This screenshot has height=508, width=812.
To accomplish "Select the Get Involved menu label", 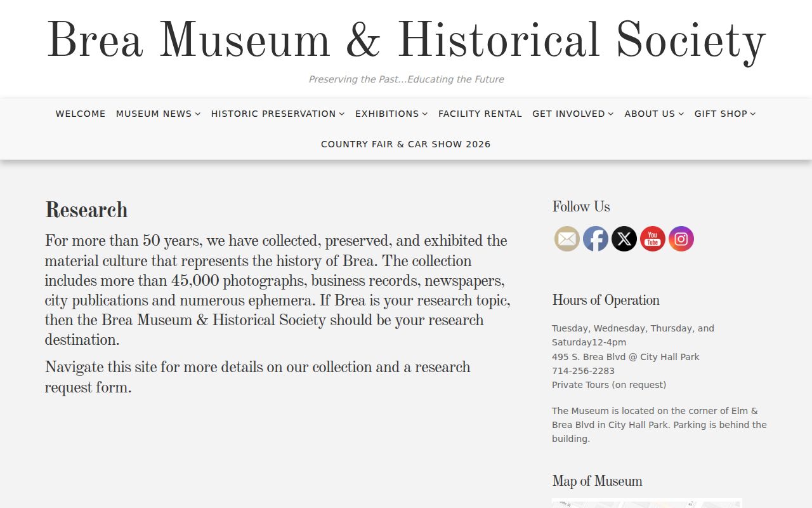I will 568,114.
